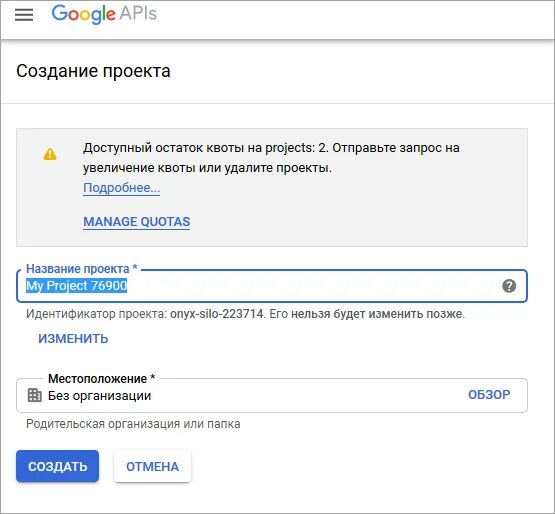
Task: Open the Подробнее link
Action: click(121, 188)
